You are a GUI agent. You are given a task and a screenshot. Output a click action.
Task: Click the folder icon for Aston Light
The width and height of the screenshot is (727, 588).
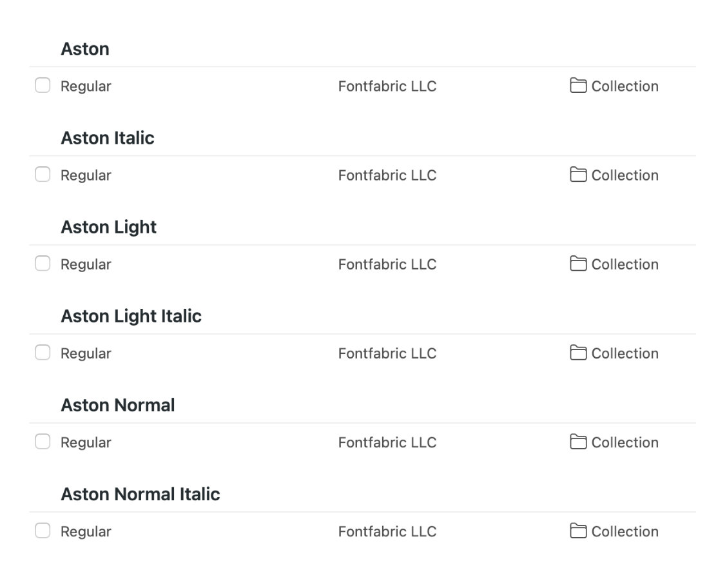point(578,264)
